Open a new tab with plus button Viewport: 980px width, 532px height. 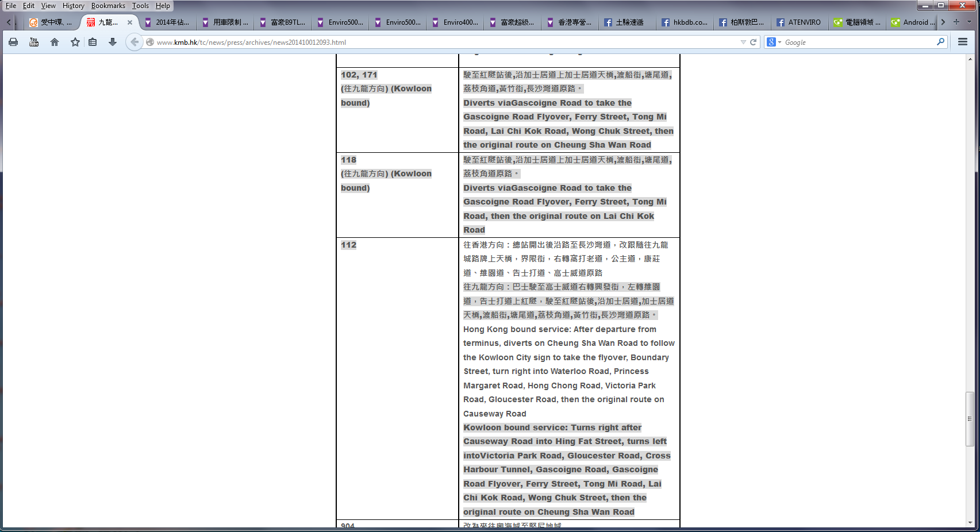(x=956, y=22)
